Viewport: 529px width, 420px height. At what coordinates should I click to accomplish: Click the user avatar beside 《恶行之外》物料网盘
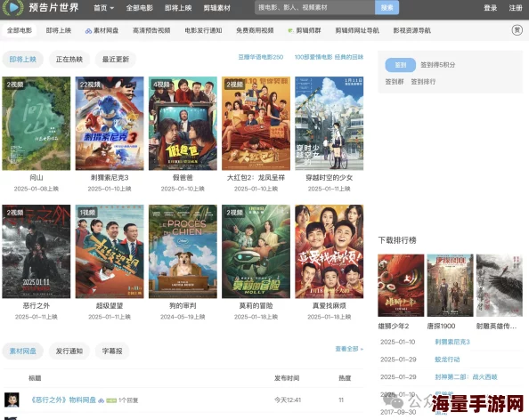[12, 400]
